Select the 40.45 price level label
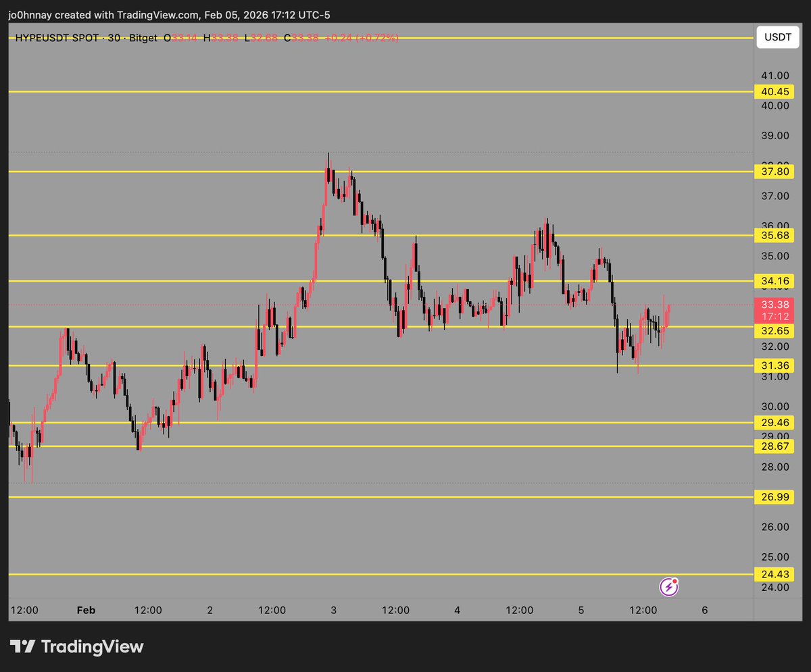The width and height of the screenshot is (811, 672). (775, 91)
